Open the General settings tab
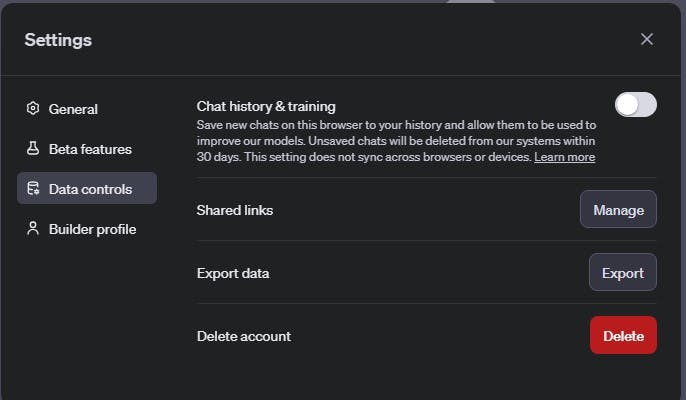The height and width of the screenshot is (400, 686). (x=73, y=109)
